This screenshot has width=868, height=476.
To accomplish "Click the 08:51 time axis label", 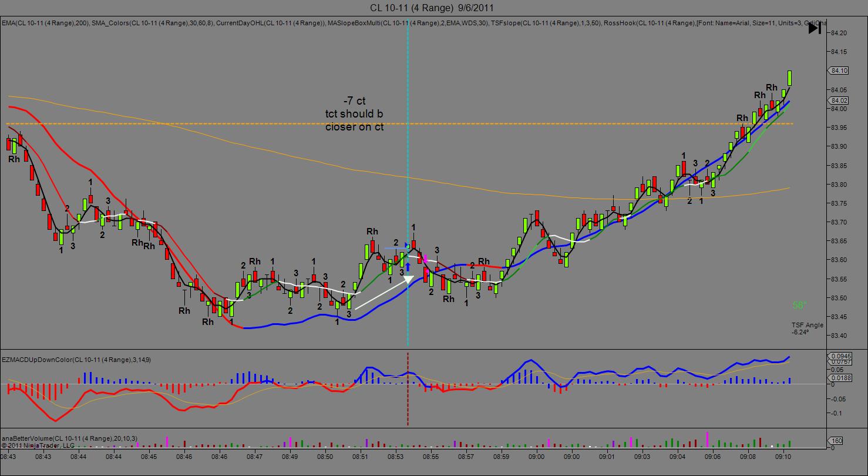I will [360, 456].
